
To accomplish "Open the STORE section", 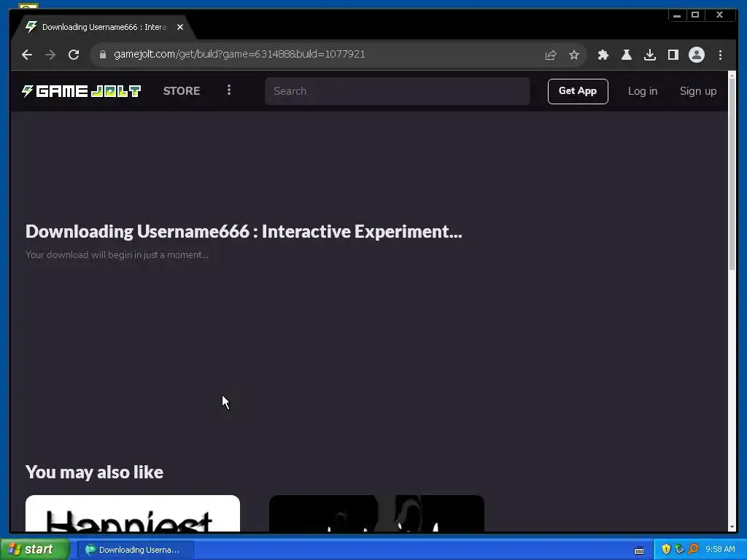I will (x=182, y=91).
